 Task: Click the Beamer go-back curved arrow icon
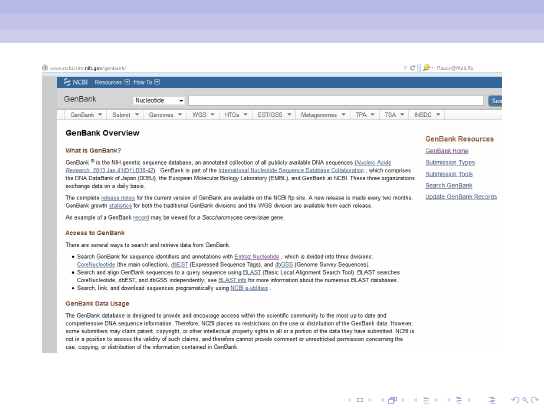click(x=516, y=400)
